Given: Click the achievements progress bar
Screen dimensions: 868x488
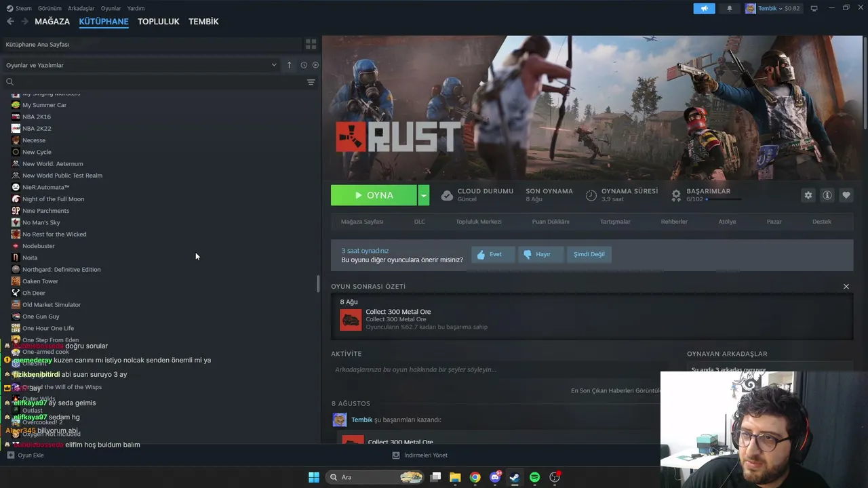Looking at the screenshot, I should click(x=724, y=199).
